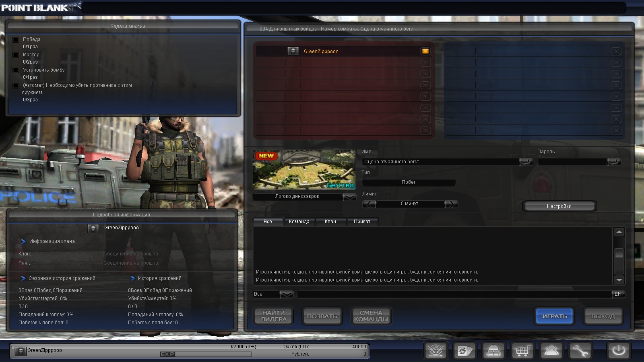Click the chat scrollbar thumb

[619, 254]
